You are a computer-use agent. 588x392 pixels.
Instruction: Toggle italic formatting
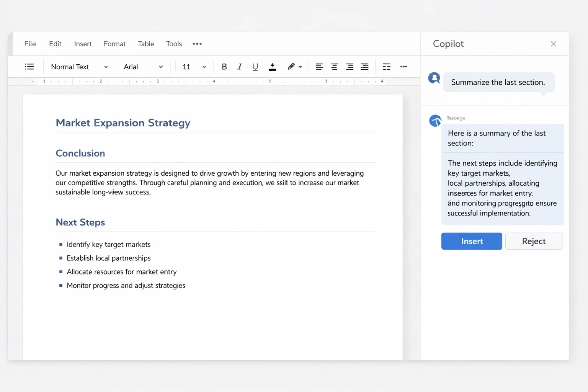point(240,67)
